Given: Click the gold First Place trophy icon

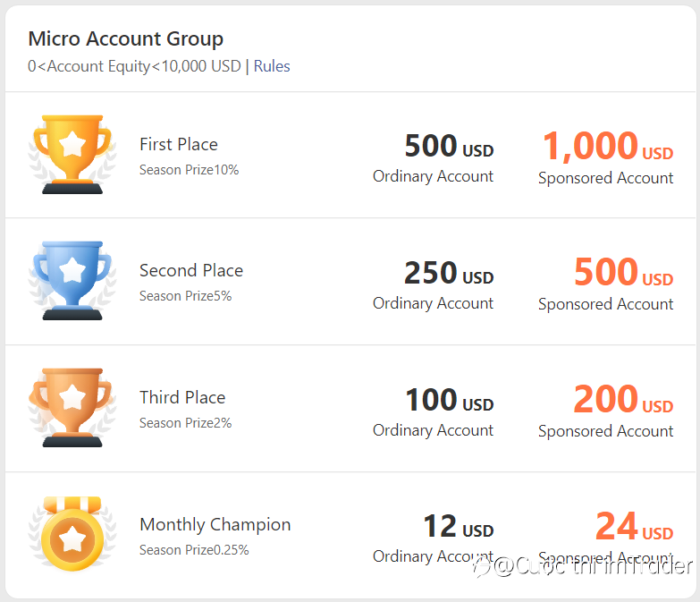Looking at the screenshot, I should (72, 155).
